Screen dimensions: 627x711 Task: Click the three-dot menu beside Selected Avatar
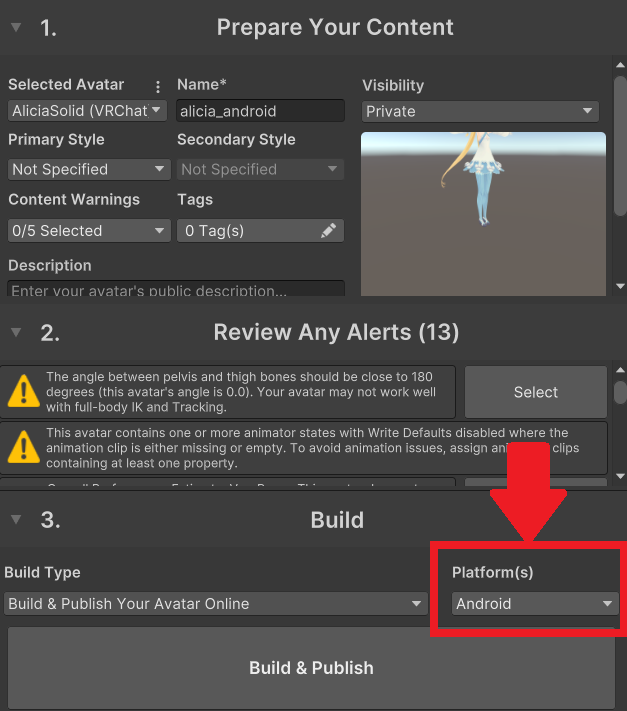point(157,86)
